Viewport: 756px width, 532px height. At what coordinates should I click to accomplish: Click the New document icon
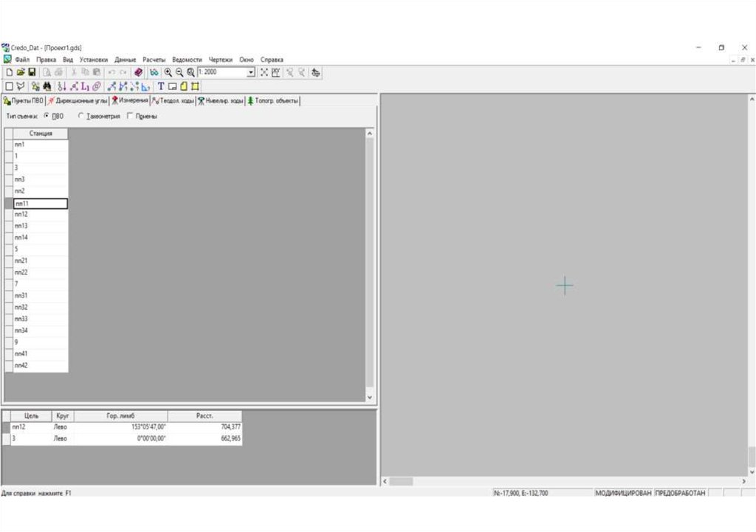(x=9, y=72)
